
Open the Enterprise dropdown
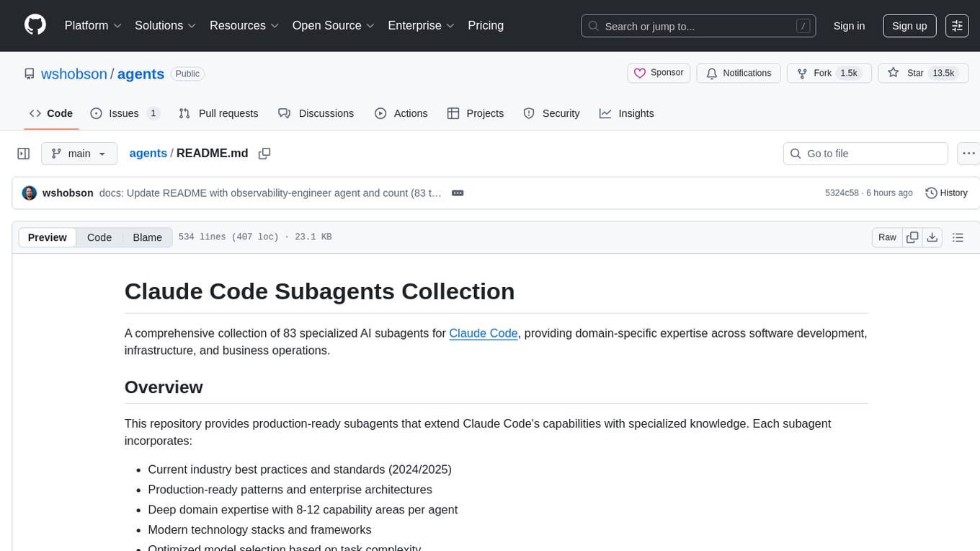422,25
